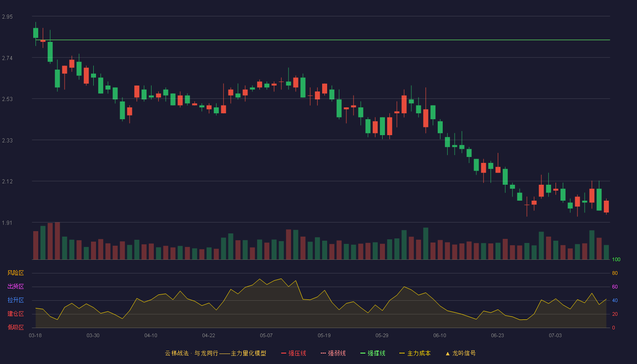Click the 2.12 price axis label
The image size is (637, 364).
[7, 182]
